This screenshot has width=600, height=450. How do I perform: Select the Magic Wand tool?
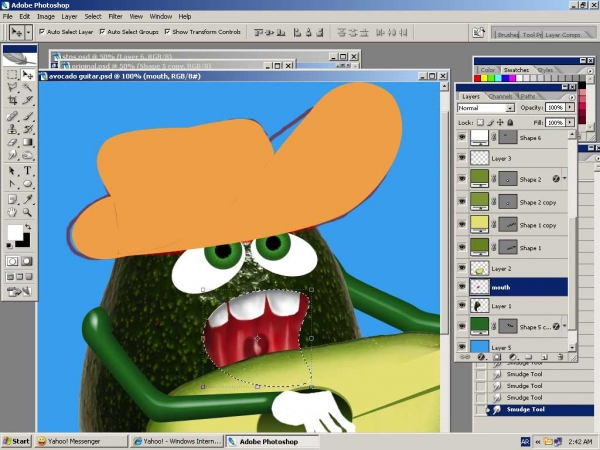(x=28, y=87)
